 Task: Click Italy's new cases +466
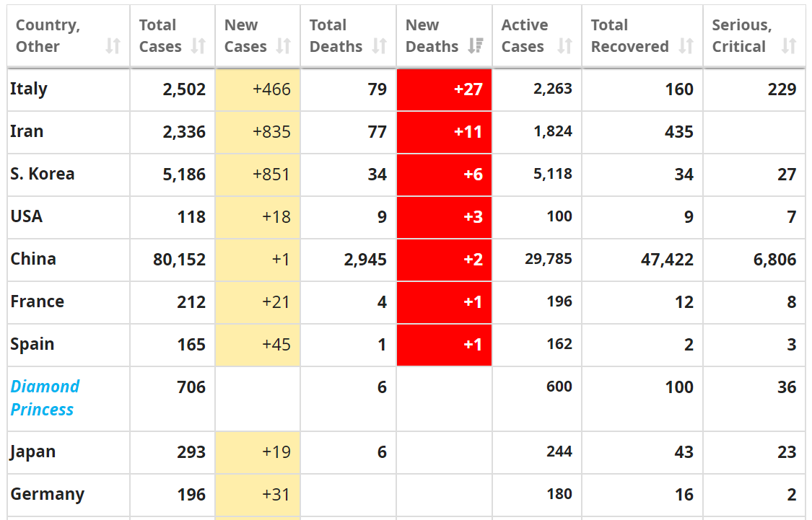click(271, 89)
